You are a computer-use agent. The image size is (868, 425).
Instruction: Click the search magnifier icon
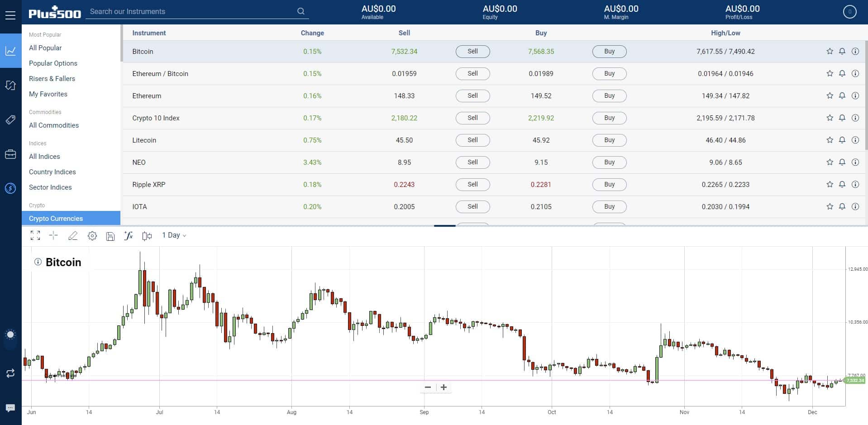point(301,11)
